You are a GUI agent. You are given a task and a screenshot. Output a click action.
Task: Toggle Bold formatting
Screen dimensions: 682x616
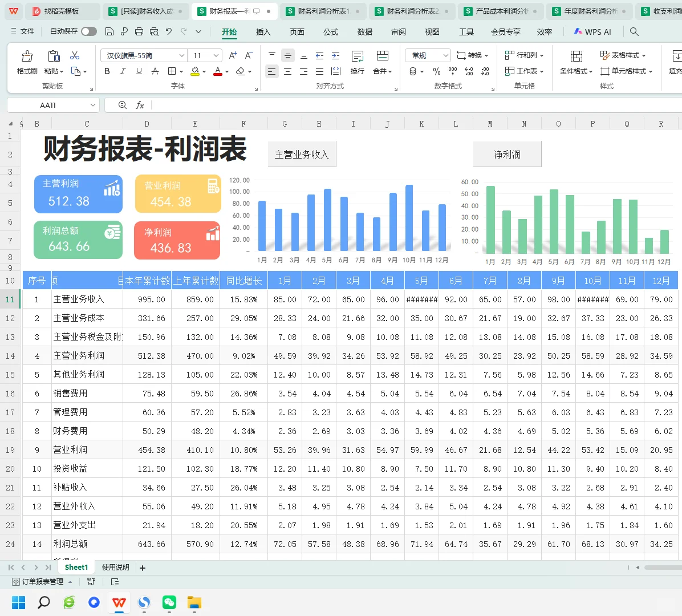point(107,71)
